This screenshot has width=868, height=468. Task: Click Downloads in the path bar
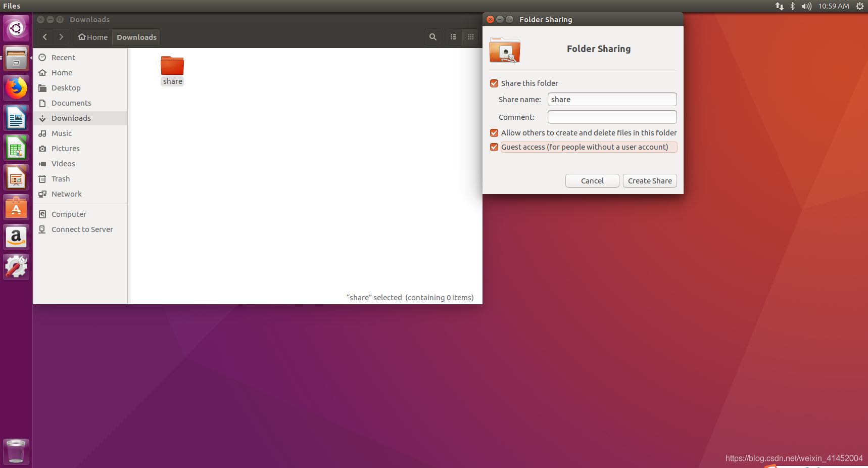tap(136, 37)
